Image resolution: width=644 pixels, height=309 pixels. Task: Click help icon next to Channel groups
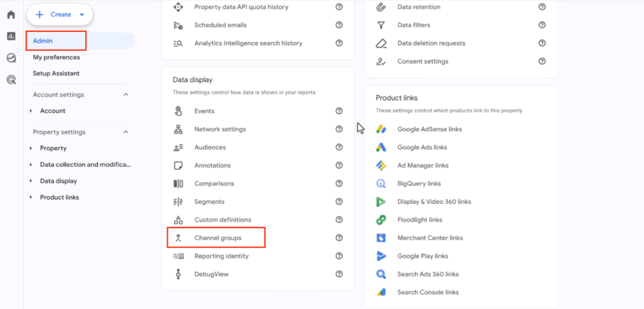[x=339, y=238]
